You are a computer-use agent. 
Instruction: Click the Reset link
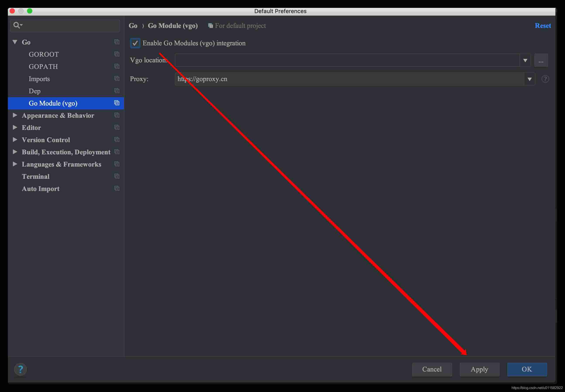point(543,26)
